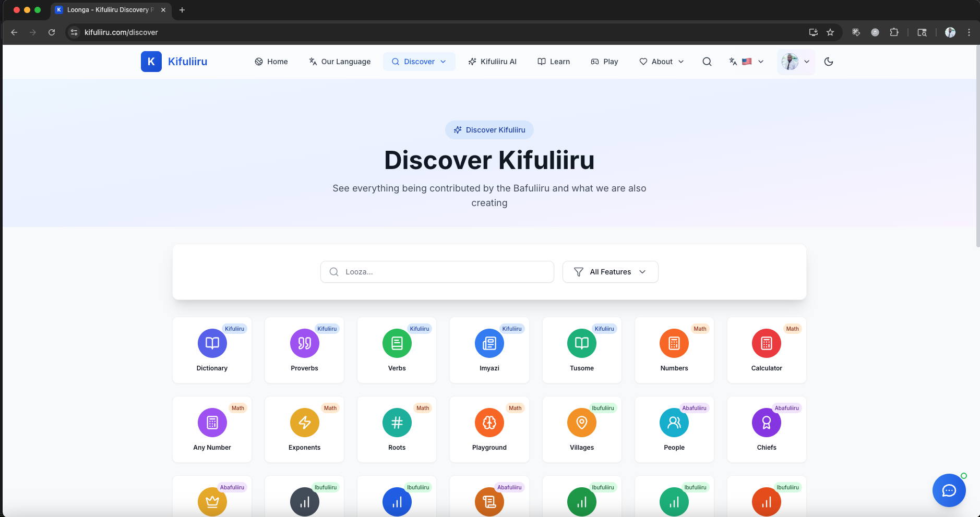This screenshot has height=517, width=980.
Task: Click the Chiefs award icon
Action: 766,423
